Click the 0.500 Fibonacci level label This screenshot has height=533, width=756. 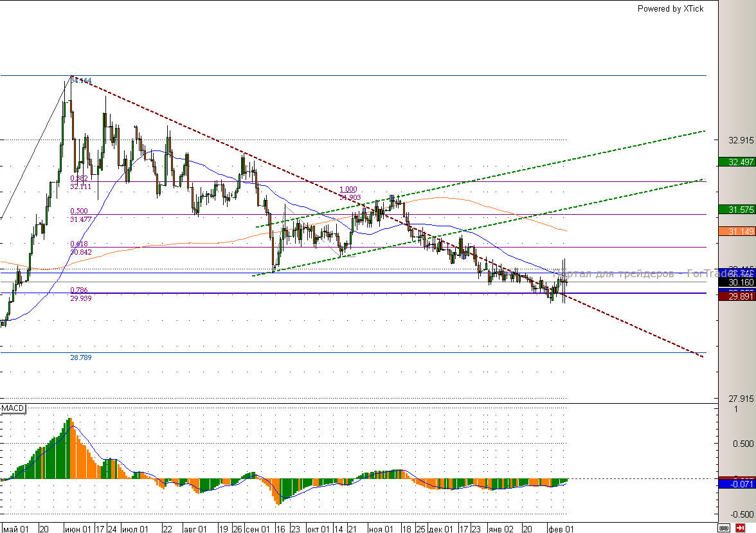coord(79,211)
